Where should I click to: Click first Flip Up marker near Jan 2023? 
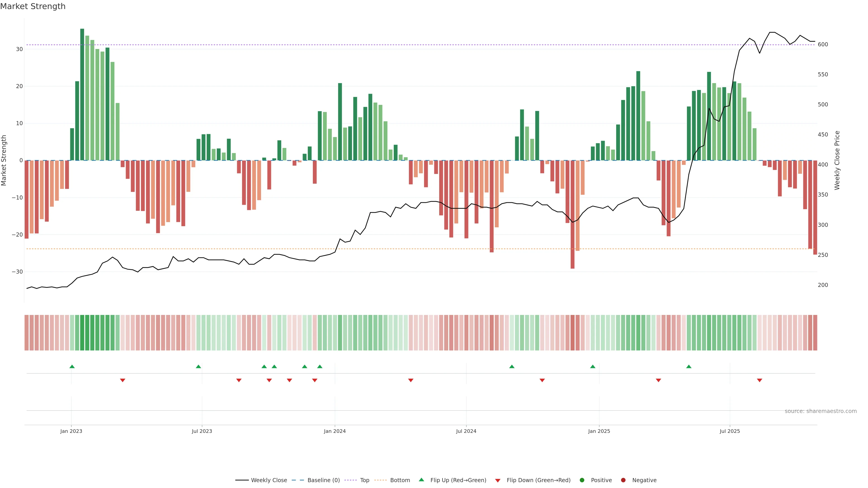[x=72, y=366]
